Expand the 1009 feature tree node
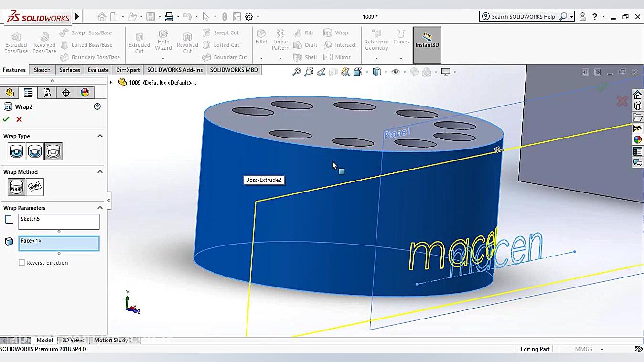This screenshot has width=644, height=362. click(111, 83)
